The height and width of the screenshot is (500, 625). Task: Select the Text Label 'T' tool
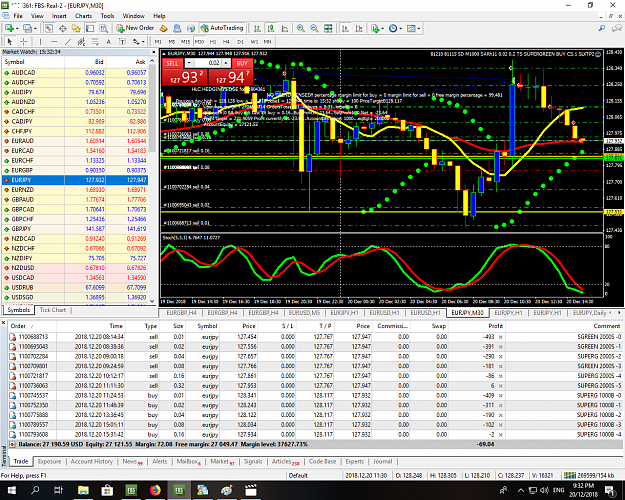[x=122, y=41]
